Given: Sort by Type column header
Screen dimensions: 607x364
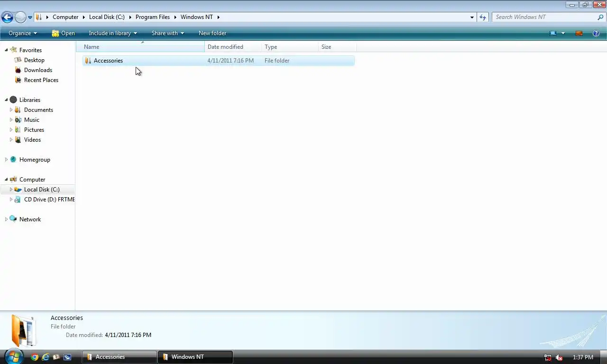Looking at the screenshot, I should pos(290,47).
